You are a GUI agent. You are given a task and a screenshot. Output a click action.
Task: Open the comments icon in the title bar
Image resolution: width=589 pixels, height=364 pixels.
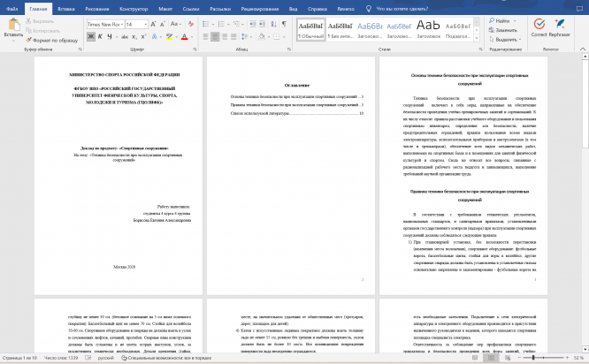(579, 9)
